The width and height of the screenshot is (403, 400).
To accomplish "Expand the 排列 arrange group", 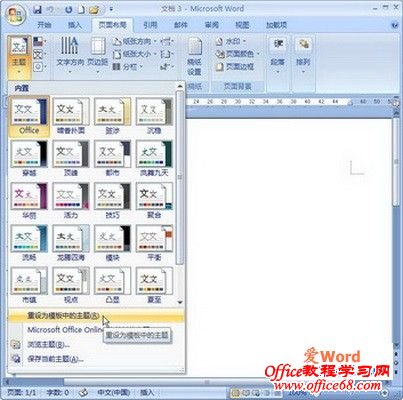I will tap(303, 57).
